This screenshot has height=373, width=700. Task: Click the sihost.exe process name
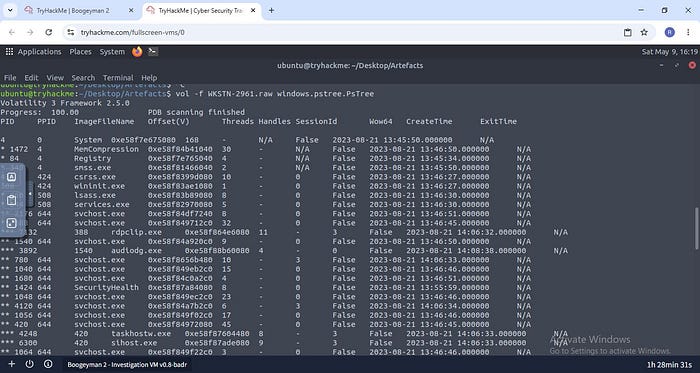(134, 343)
